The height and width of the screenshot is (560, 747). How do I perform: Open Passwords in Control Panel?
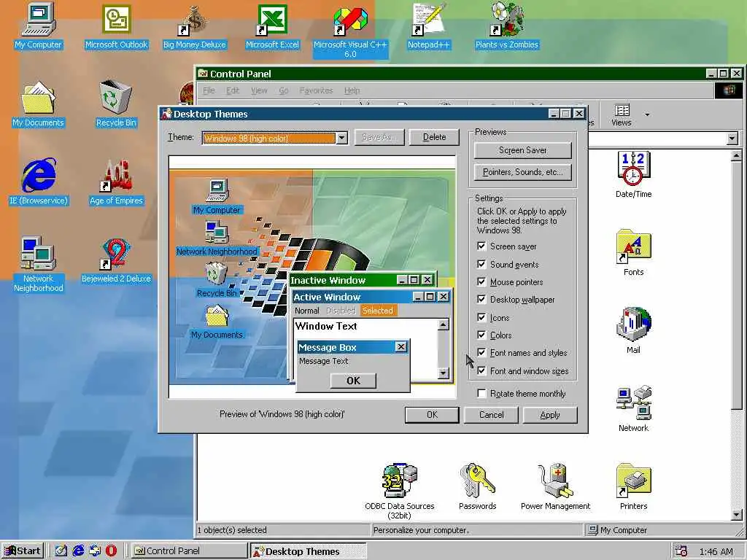477,486
